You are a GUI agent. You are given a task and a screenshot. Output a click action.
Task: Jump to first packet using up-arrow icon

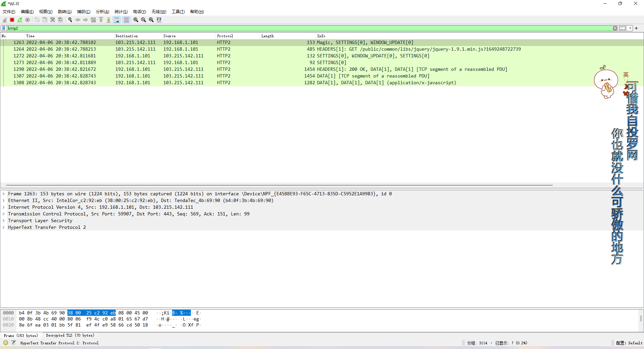click(101, 20)
